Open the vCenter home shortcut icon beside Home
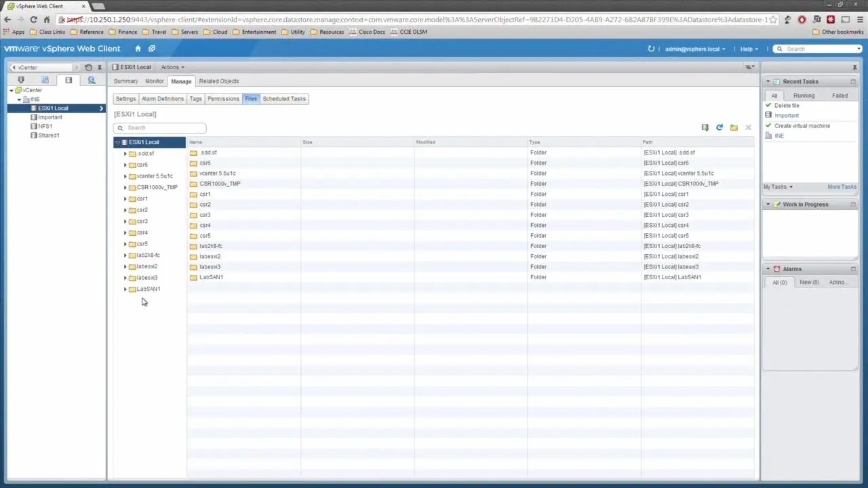Viewport: 868px width, 488px height. 152,49
